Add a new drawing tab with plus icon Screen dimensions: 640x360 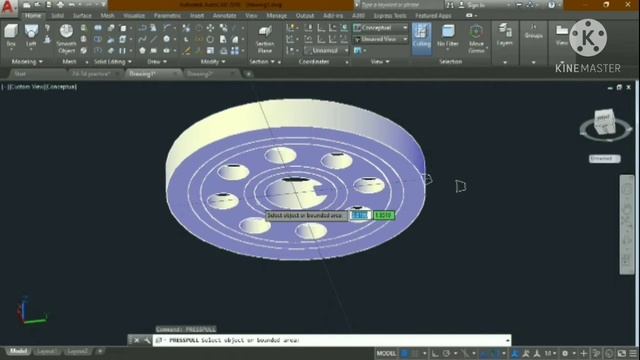(x=248, y=74)
